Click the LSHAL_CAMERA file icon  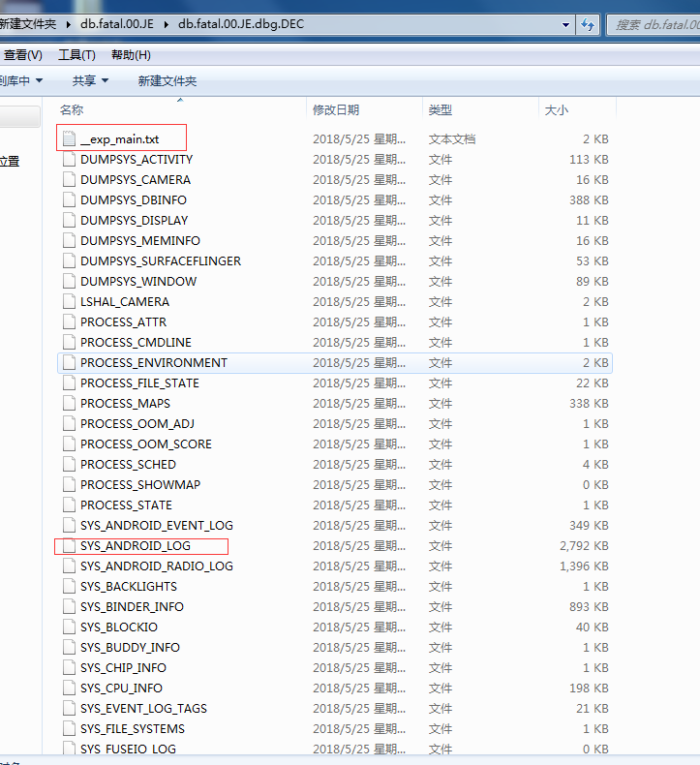point(70,302)
